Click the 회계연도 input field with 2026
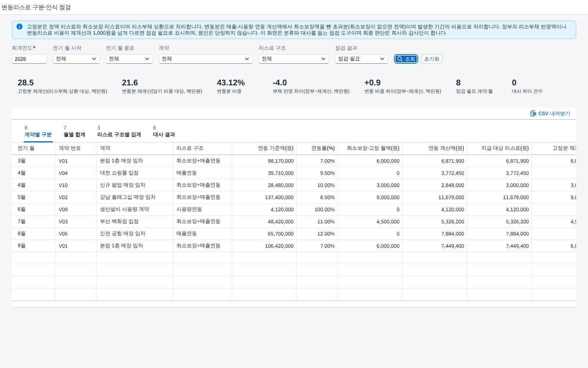Image resolution: width=588 pixels, height=368 pixels. point(29,59)
